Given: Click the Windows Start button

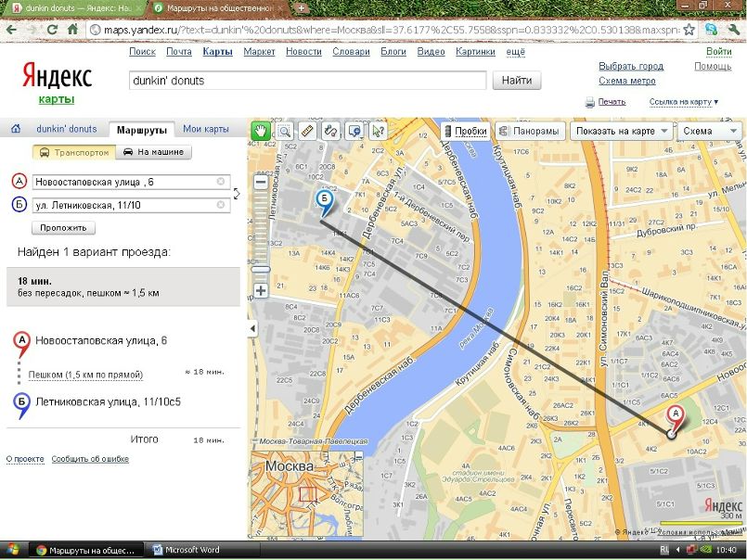Looking at the screenshot, I should tap(12, 550).
